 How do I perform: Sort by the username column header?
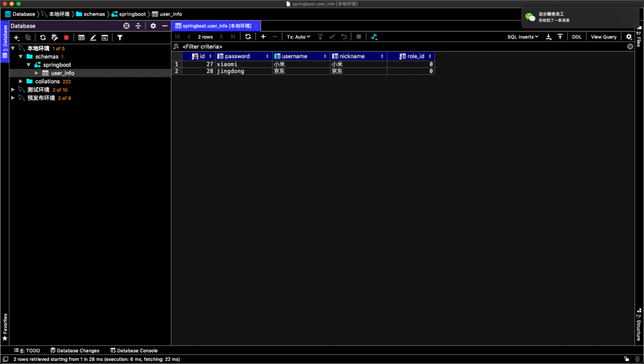pos(301,56)
